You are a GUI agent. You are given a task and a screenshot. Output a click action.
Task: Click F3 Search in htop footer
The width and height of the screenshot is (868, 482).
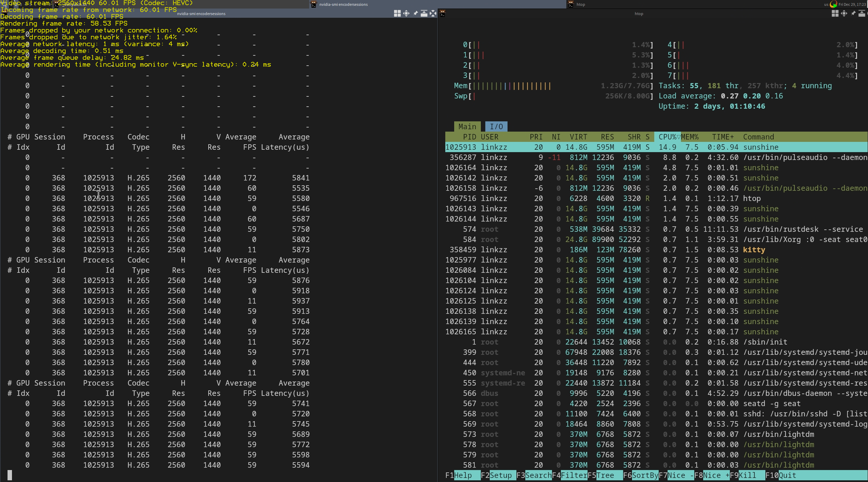[534, 475]
